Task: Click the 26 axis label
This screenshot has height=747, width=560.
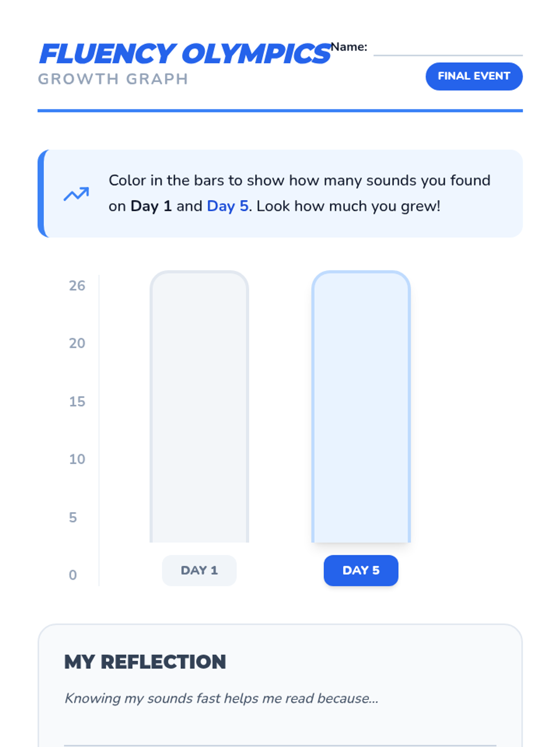Action: click(77, 286)
